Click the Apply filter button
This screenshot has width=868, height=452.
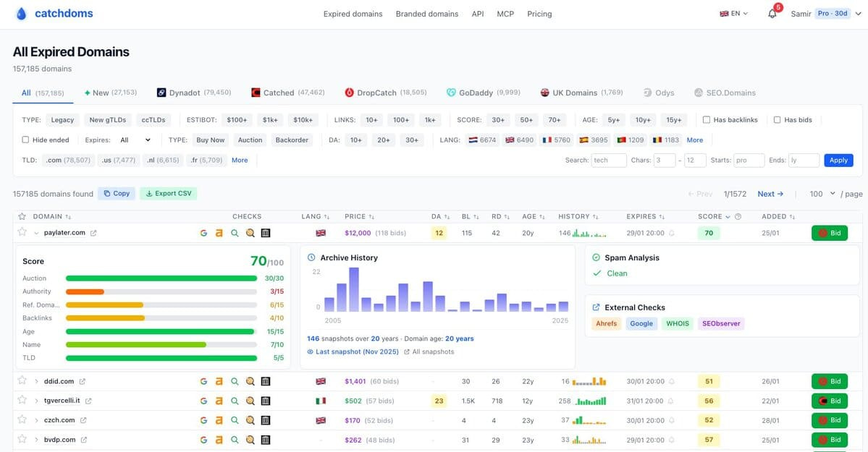click(x=838, y=161)
